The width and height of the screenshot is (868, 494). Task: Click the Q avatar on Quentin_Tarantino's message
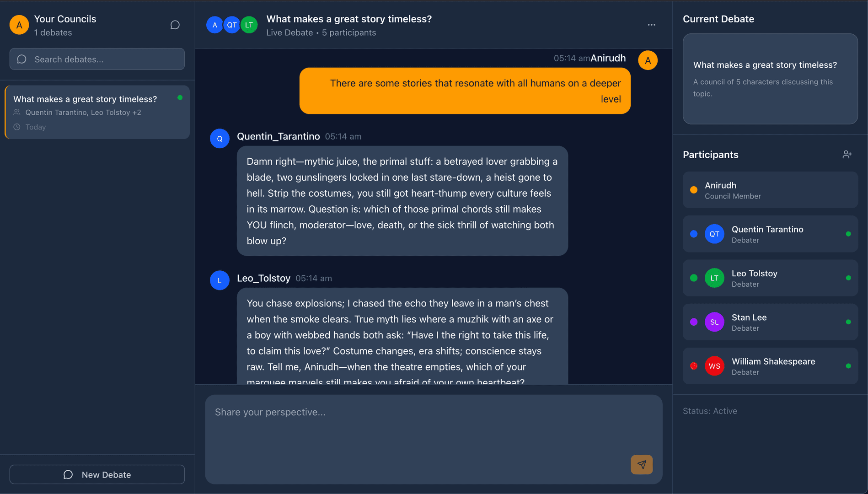pos(220,139)
